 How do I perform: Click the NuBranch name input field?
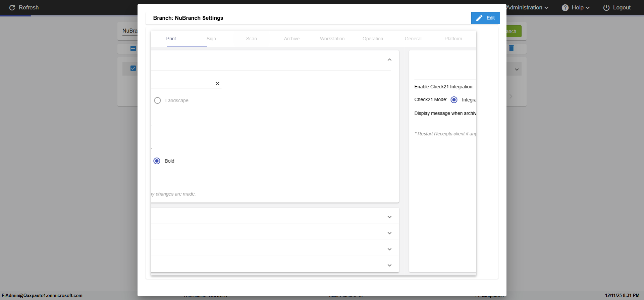click(130, 31)
